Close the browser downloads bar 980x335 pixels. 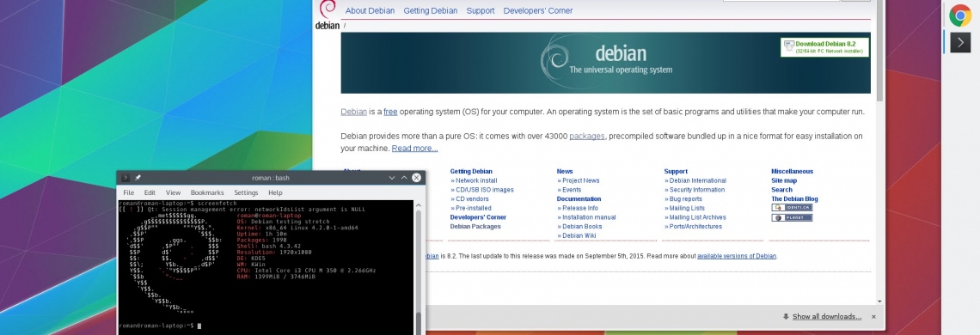(873, 317)
